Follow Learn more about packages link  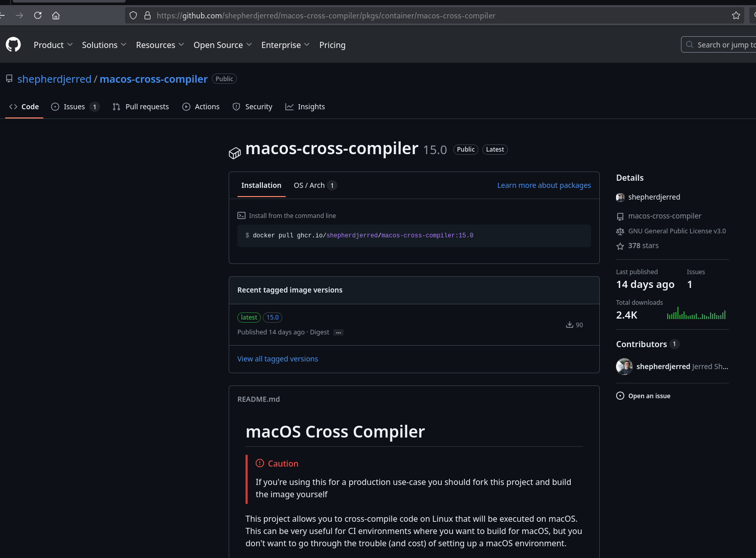pyautogui.click(x=544, y=185)
